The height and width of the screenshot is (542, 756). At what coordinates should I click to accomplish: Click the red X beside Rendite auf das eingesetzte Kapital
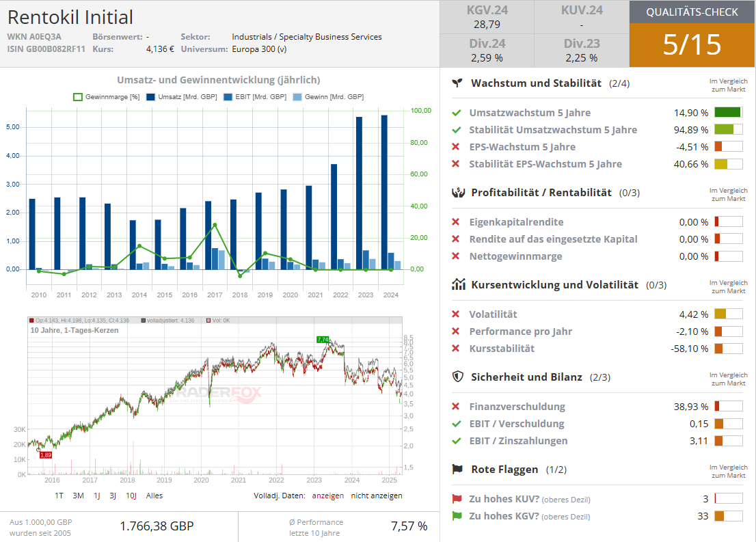coord(456,239)
